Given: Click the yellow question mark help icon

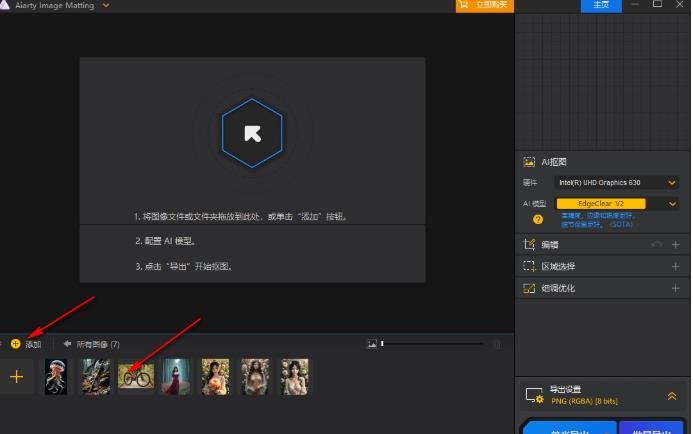Looking at the screenshot, I should (538, 220).
